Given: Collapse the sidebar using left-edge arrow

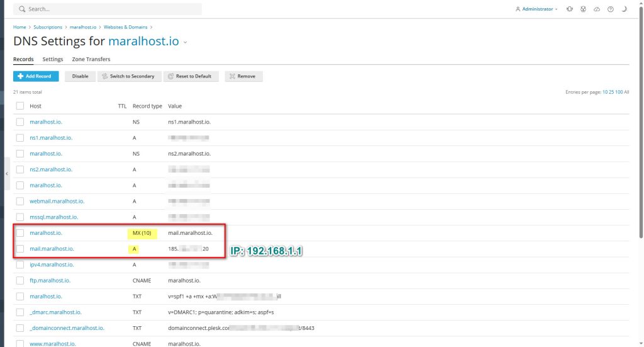Looking at the screenshot, I should point(7,173).
